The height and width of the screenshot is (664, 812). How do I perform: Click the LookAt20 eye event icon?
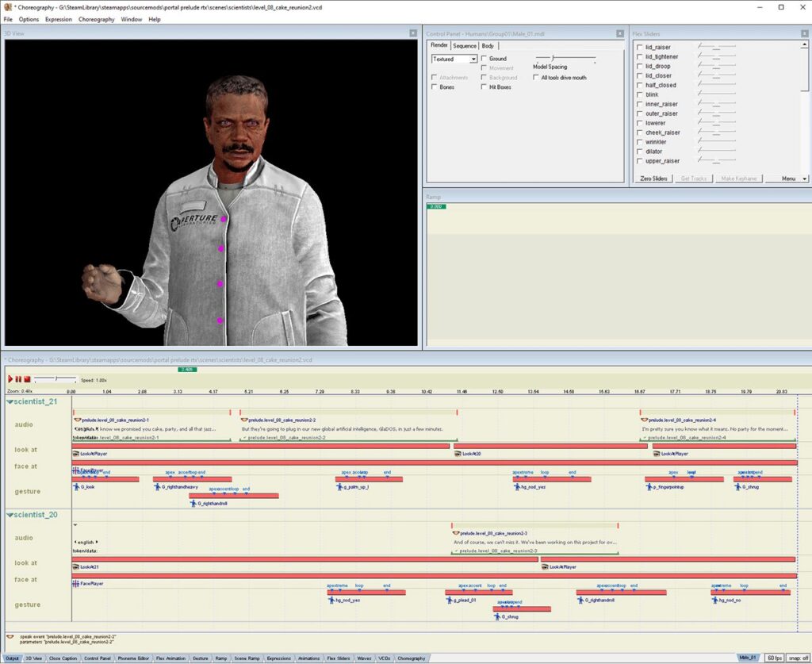(458, 454)
